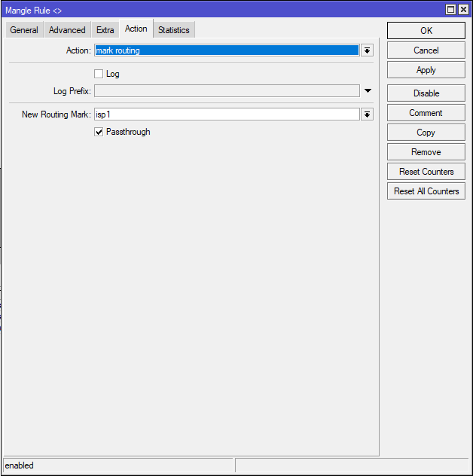Click the Action tab
This screenshot has height=476, width=473.
pos(136,29)
